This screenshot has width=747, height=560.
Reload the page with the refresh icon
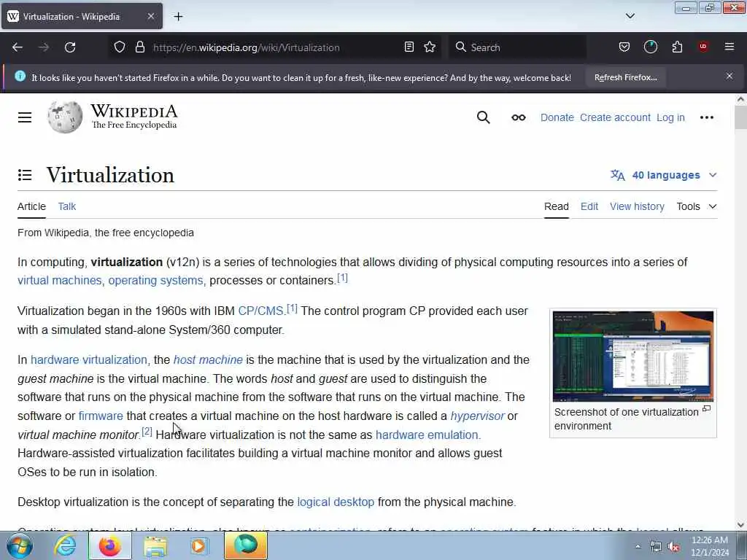(70, 47)
